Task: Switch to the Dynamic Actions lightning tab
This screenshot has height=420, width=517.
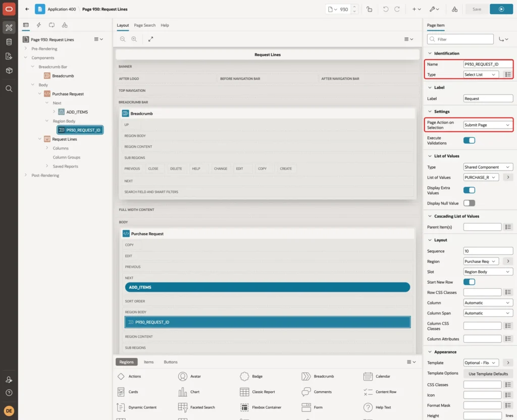Action: 38,25
